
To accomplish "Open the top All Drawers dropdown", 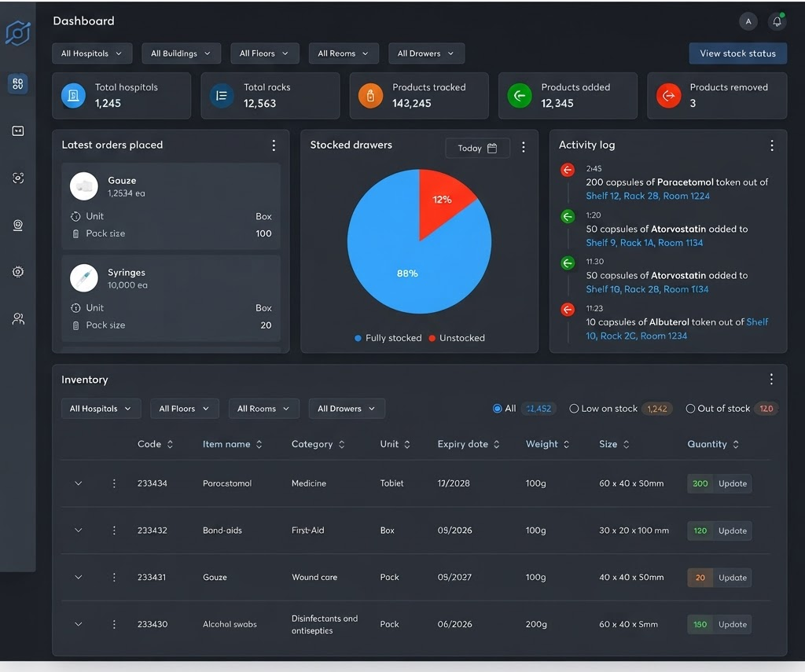I will (x=426, y=53).
